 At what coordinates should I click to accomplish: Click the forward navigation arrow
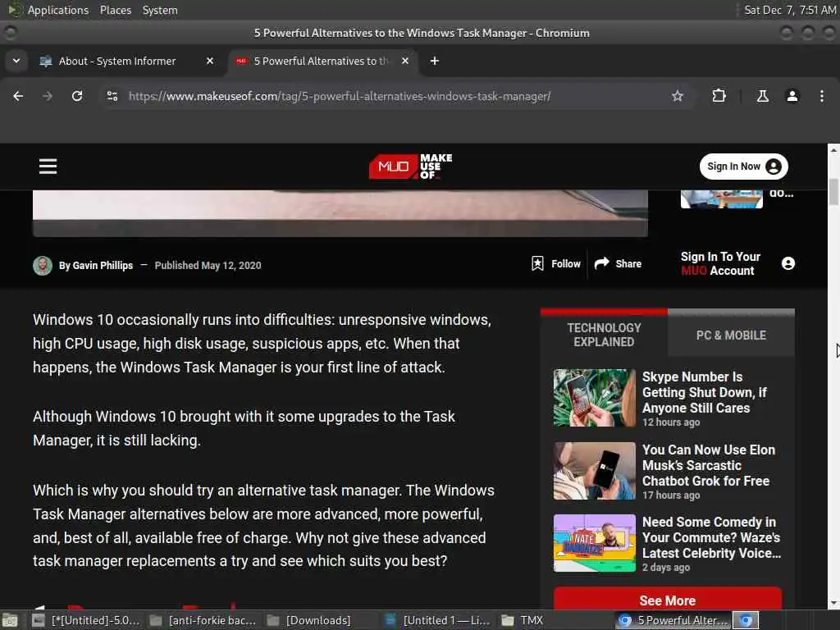pos(48,97)
